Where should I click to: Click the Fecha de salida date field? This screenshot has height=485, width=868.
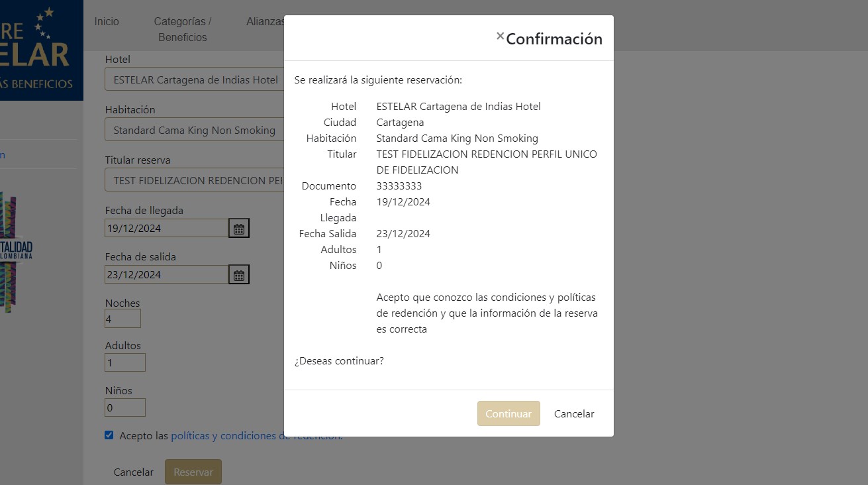click(167, 275)
